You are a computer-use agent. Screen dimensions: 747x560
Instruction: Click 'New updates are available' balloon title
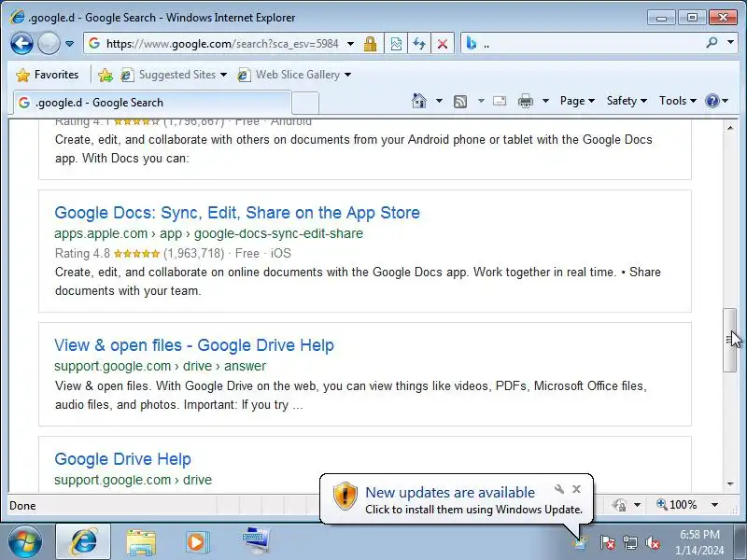pyautogui.click(x=450, y=493)
